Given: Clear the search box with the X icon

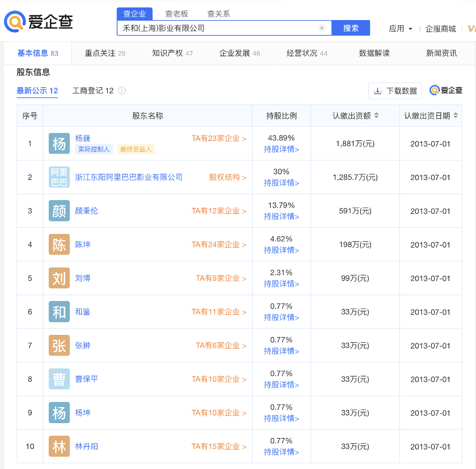Looking at the screenshot, I should point(322,28).
